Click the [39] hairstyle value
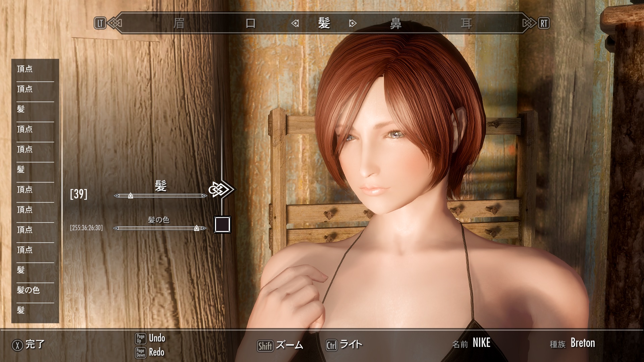 78,194
